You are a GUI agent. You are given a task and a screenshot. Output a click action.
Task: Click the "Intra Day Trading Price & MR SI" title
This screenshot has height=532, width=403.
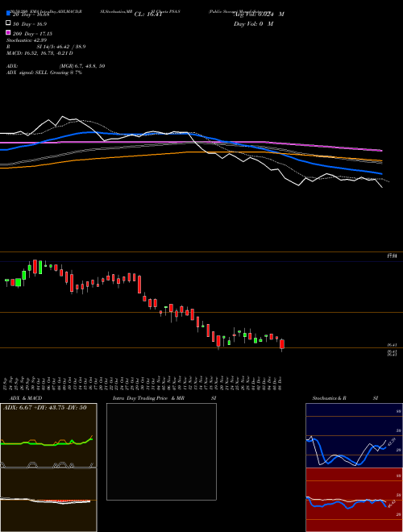[164, 398]
